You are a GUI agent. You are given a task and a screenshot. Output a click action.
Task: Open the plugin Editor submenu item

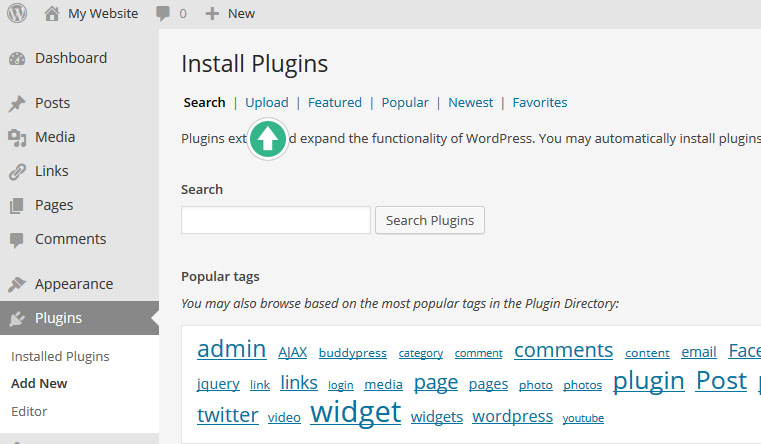coord(29,411)
